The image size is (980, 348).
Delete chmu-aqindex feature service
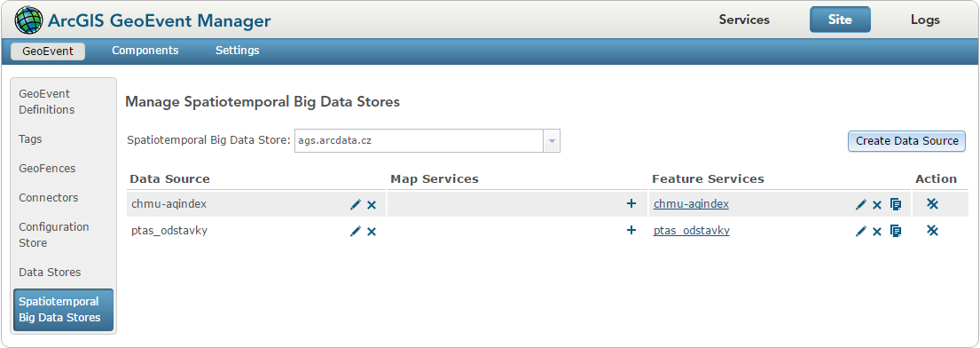click(877, 205)
